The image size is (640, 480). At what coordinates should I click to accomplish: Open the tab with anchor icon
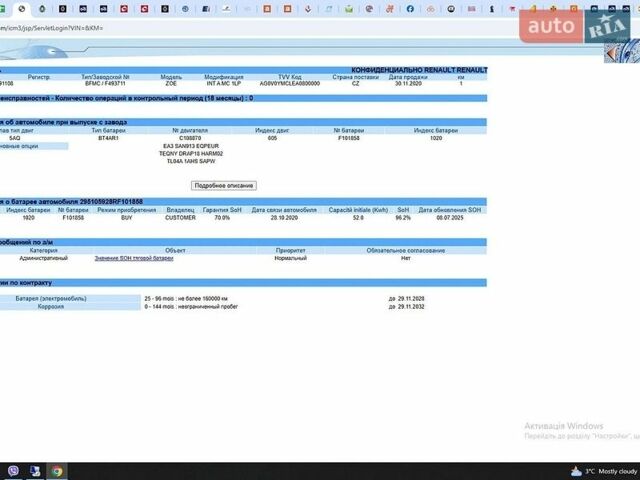(308, 9)
